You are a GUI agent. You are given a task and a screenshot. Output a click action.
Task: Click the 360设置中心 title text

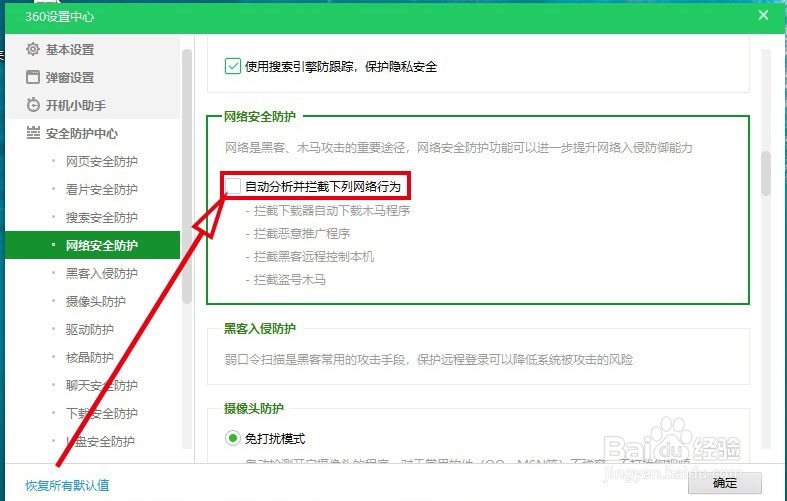[60, 17]
